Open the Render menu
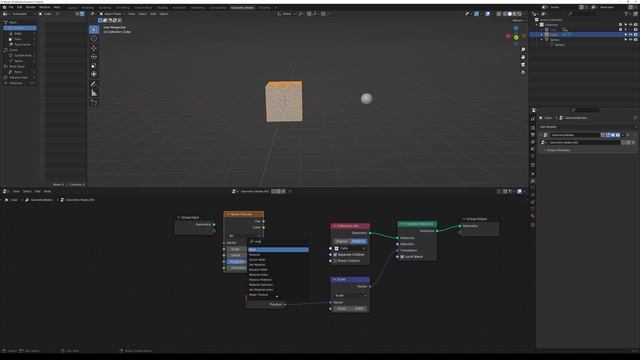Viewport: 640px width, 360px height. [x=31, y=7]
